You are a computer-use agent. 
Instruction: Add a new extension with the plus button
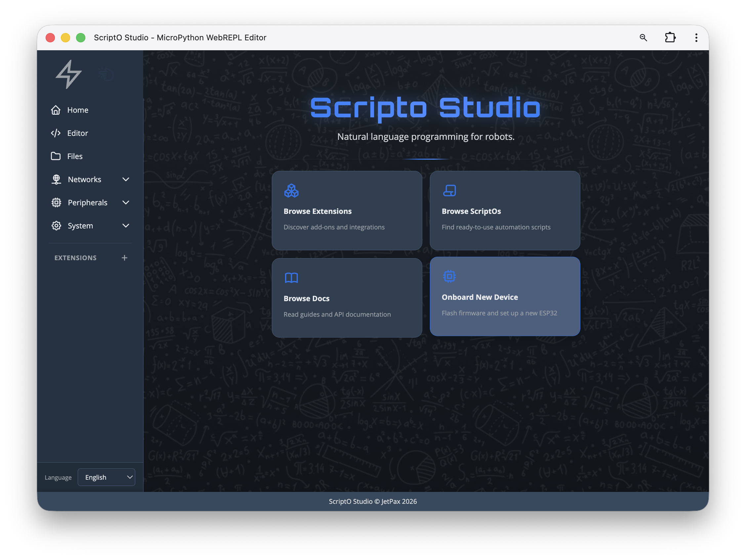coord(124,258)
